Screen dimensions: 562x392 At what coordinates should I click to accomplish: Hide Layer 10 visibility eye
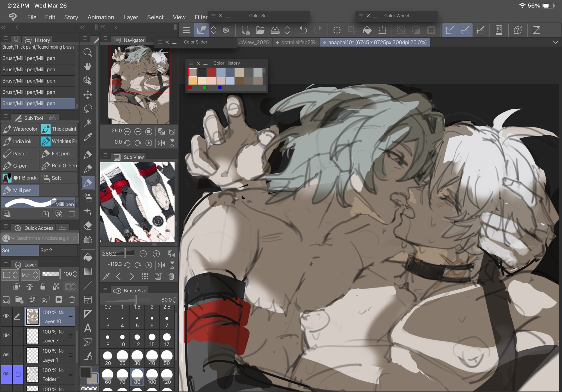pos(6,316)
